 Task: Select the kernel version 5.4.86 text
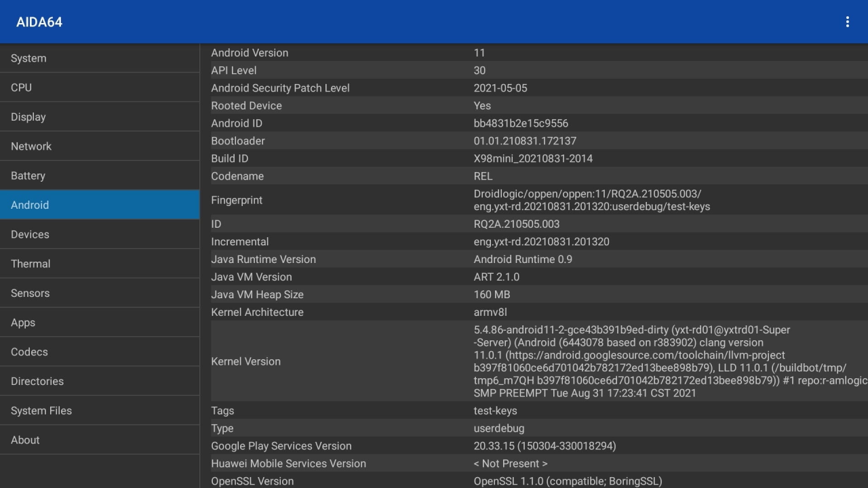pos(671,361)
